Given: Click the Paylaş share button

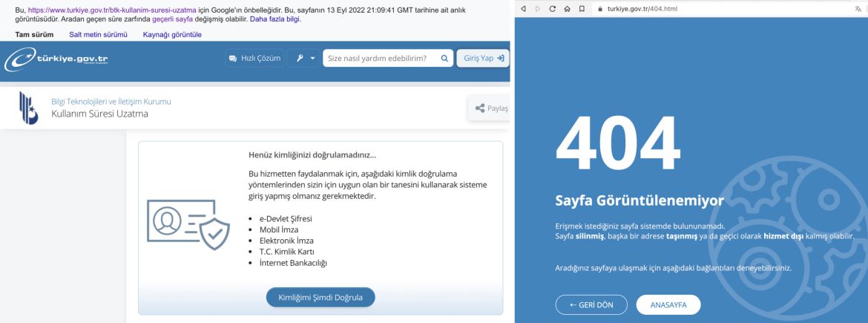Looking at the screenshot, I should (x=490, y=108).
